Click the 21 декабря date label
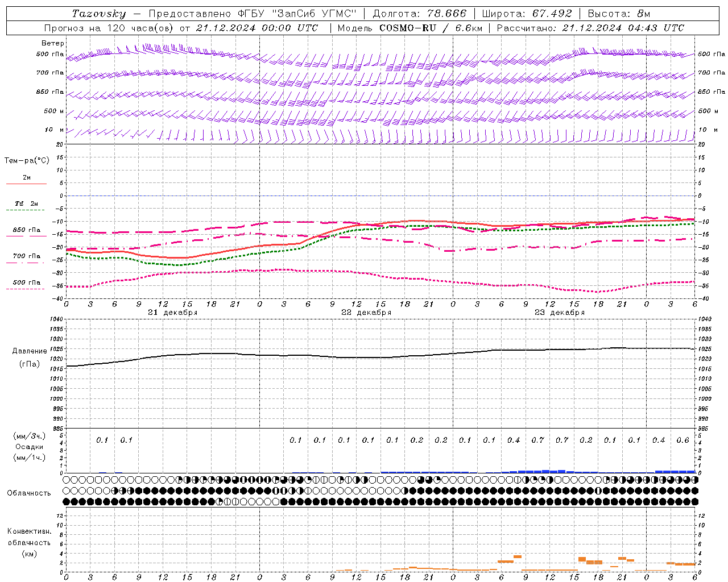 173,313
